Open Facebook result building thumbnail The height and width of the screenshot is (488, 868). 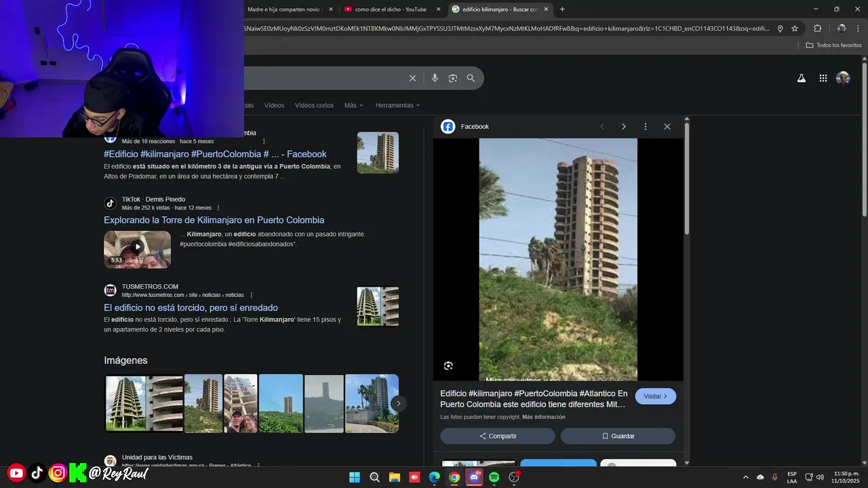[378, 152]
